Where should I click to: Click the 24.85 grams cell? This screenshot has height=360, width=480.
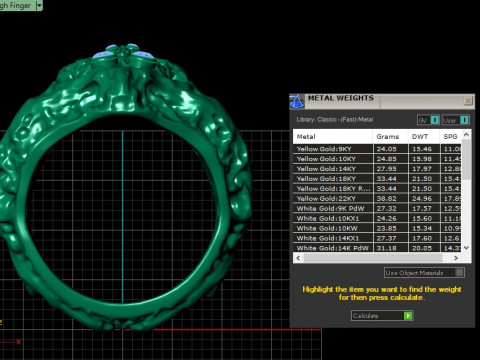[390, 159]
